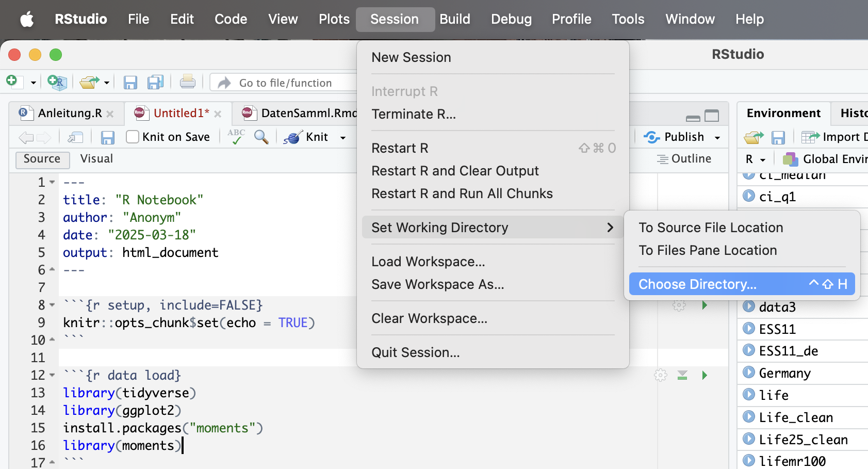The height and width of the screenshot is (469, 868).
Task: Click Choose Directory... submenu item
Action: 742,284
